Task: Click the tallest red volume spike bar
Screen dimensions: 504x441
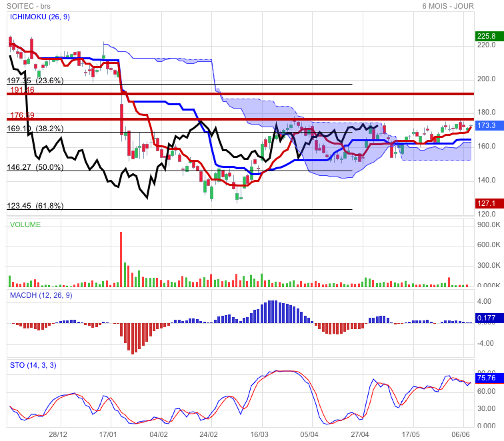Action: 121,259
